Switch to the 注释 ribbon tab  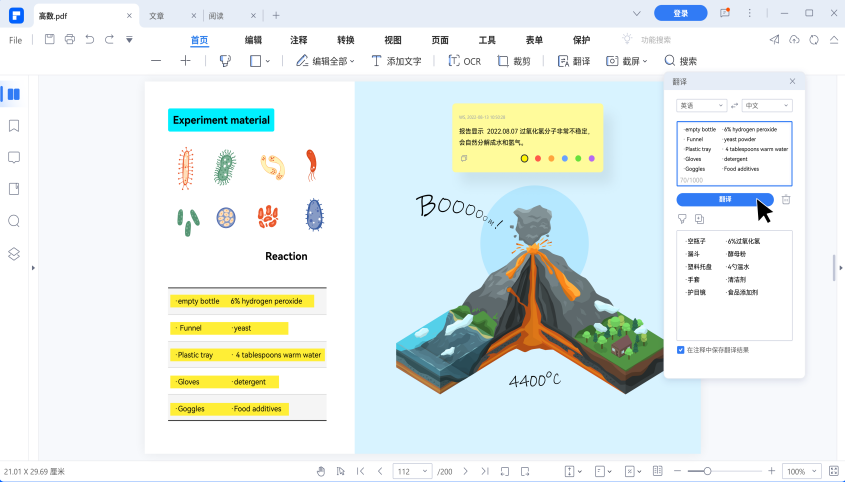[x=299, y=40]
